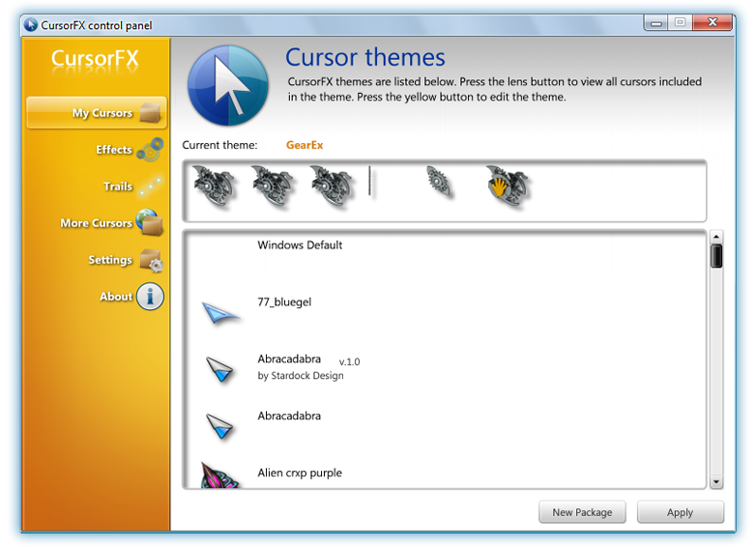Click the large blue cursor logo
This screenshot has height=547, width=756.
227,85
